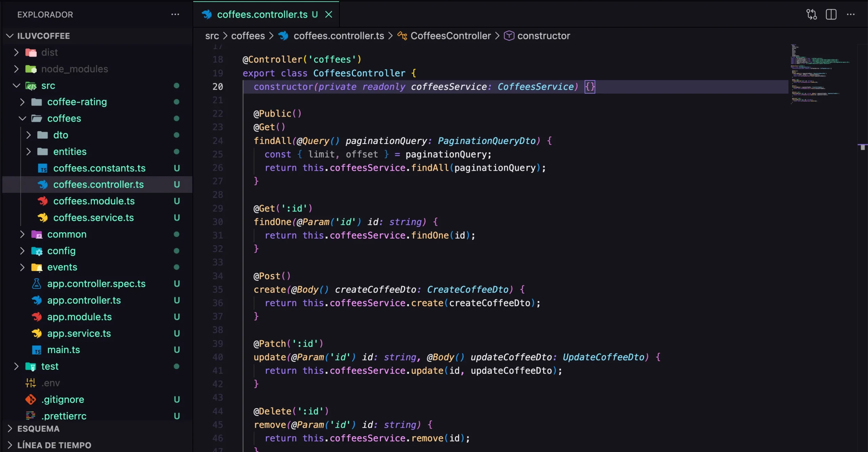Switch to the coffees.controller.ts editor tab
868x452 pixels.
pos(262,14)
